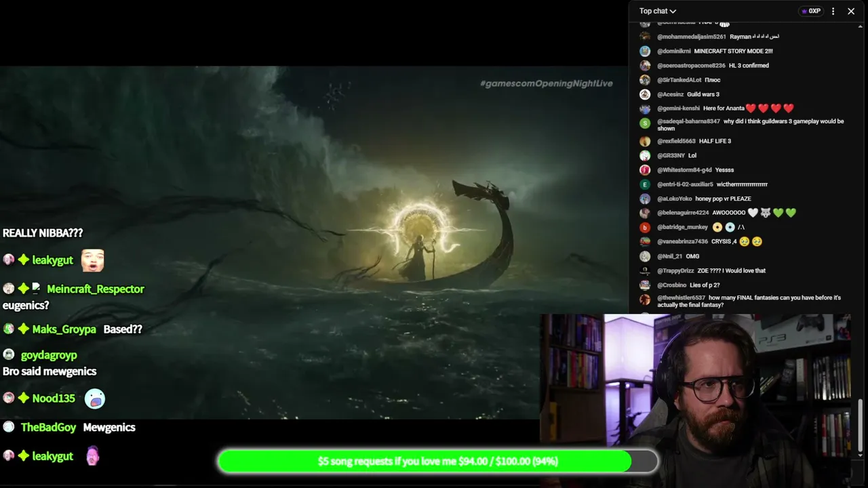Click @GR33NY's avatar

point(645,155)
